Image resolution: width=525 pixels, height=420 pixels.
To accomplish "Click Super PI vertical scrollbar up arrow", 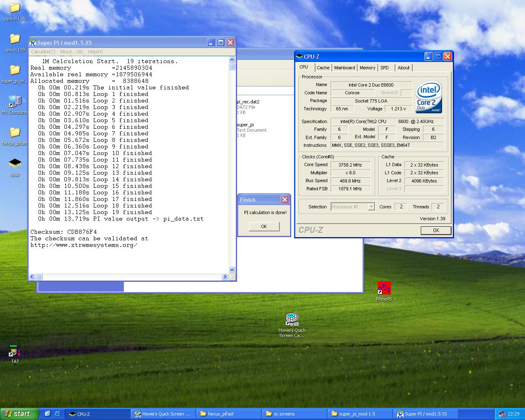I will pyautogui.click(x=232, y=60).
